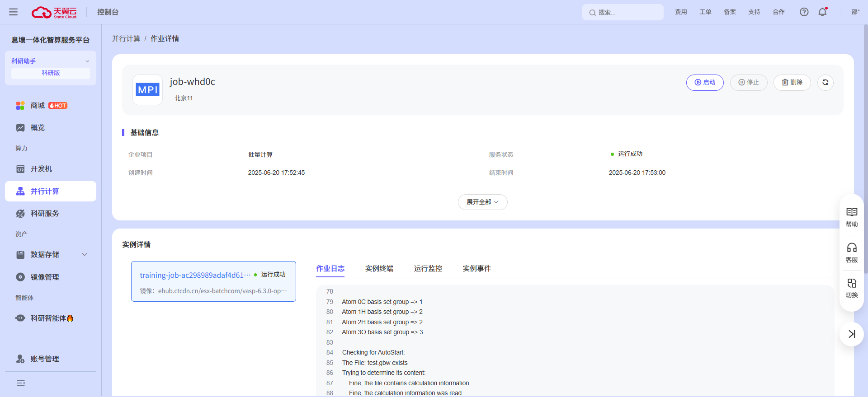Open 客服 customer service

click(852, 253)
